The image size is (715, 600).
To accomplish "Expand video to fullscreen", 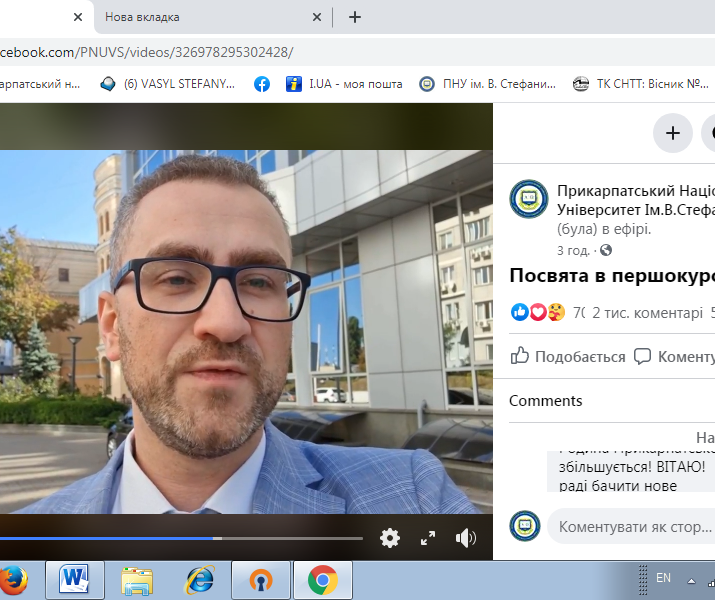I will 428,538.
